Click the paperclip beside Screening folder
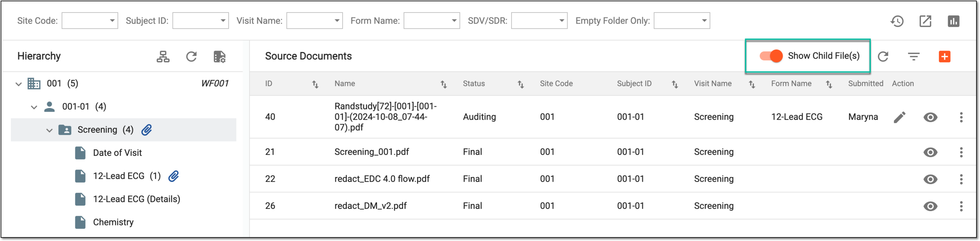Image resolution: width=980 pixels, height=241 pixels. point(147,130)
